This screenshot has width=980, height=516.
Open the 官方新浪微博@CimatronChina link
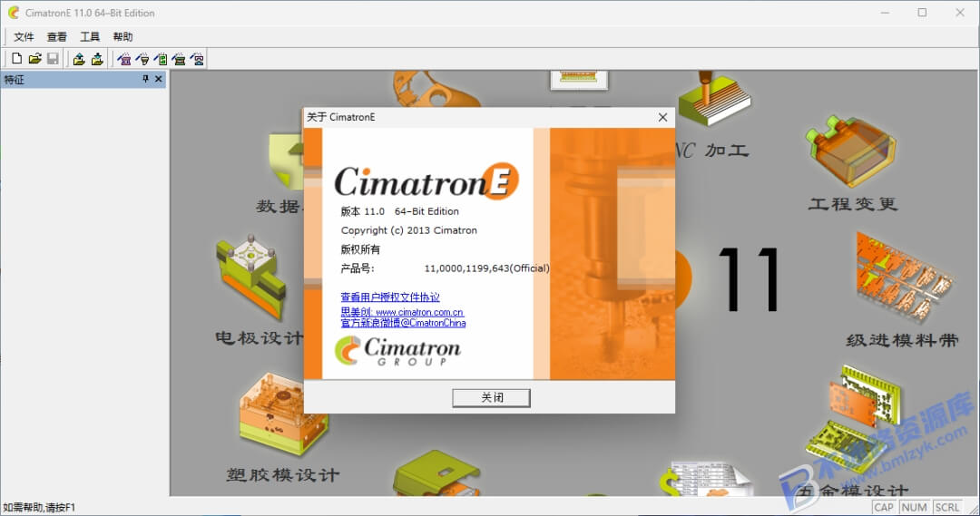pyautogui.click(x=403, y=323)
